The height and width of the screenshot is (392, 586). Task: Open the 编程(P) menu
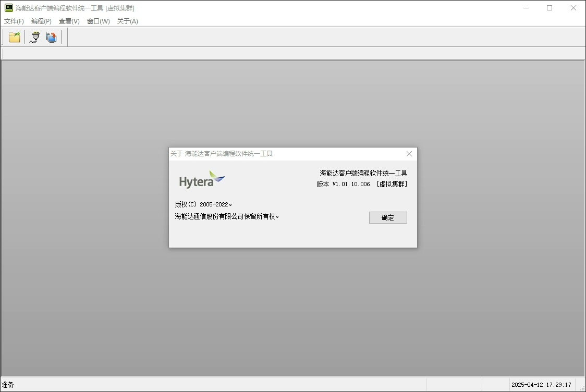tap(41, 21)
